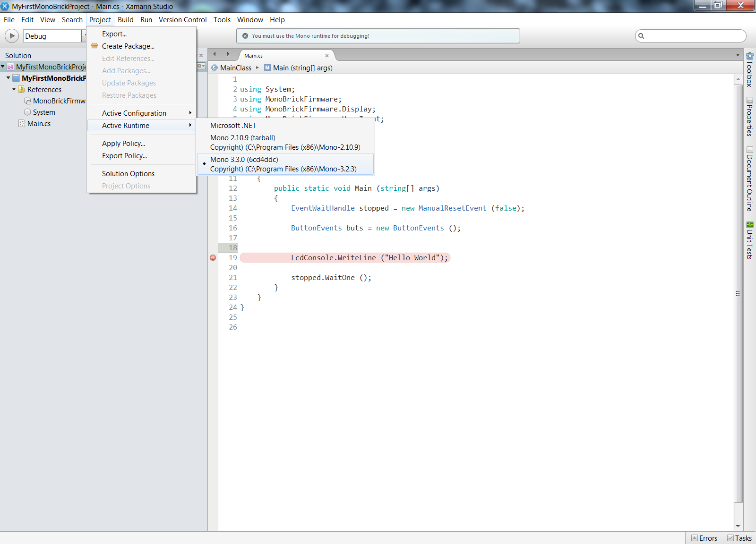Open the Window menu
Image resolution: width=756 pixels, height=544 pixels.
click(250, 20)
